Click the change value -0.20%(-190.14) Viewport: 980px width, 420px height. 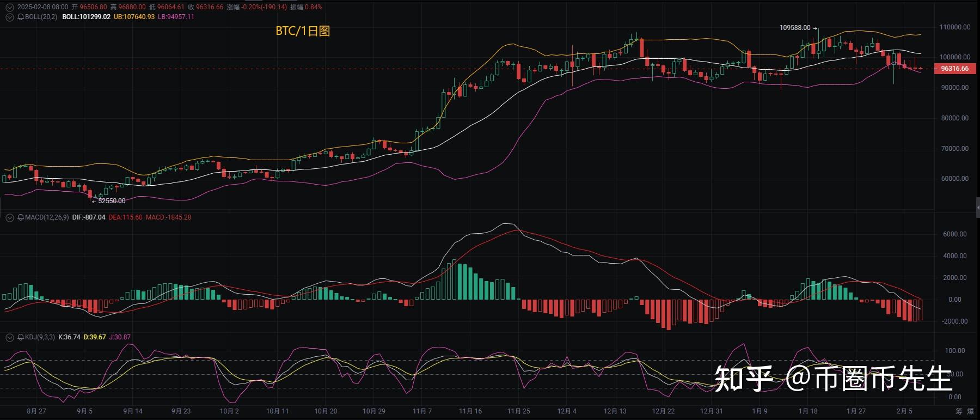264,7
